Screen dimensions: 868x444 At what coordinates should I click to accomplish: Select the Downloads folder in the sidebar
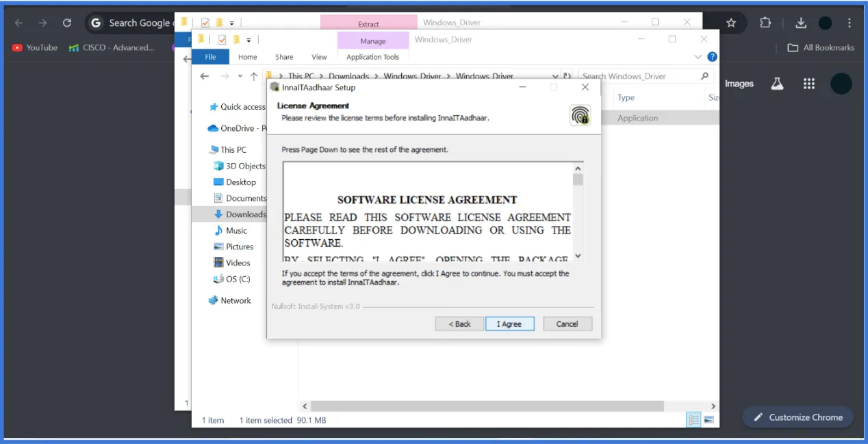pos(240,214)
